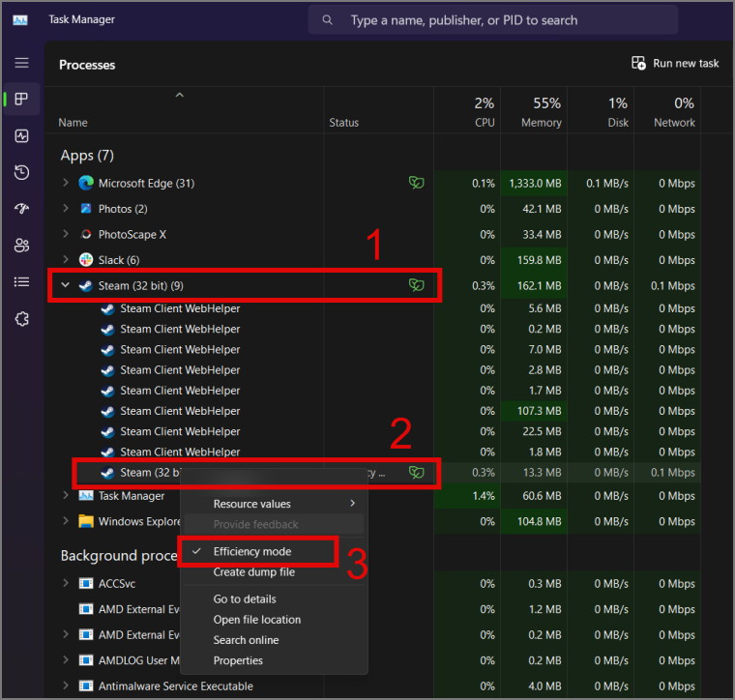Viewport: 735px width, 700px height.
Task: Collapse the Steam (32 bit) (9) group
Action: (x=66, y=285)
